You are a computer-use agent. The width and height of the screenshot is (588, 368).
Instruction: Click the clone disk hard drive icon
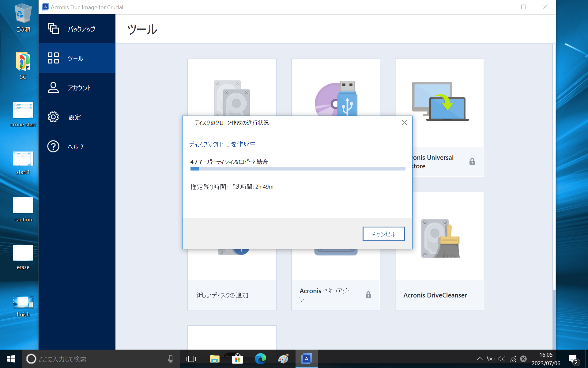click(x=232, y=98)
